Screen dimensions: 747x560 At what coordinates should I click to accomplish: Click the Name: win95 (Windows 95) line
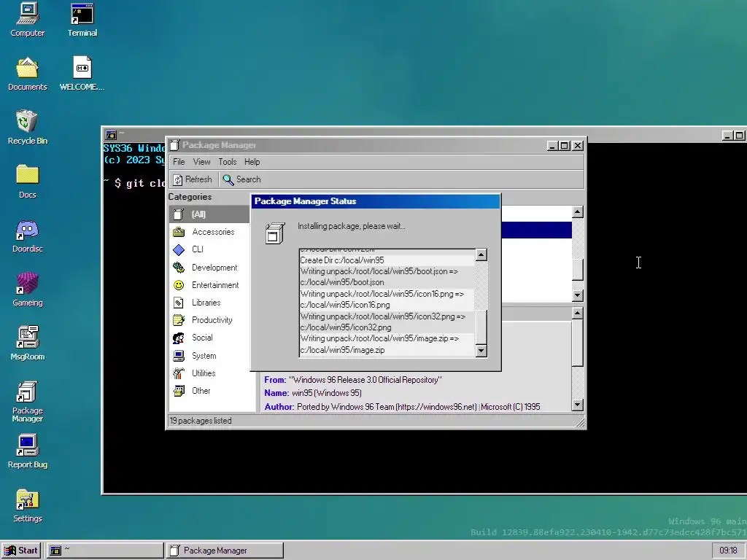[313, 393]
